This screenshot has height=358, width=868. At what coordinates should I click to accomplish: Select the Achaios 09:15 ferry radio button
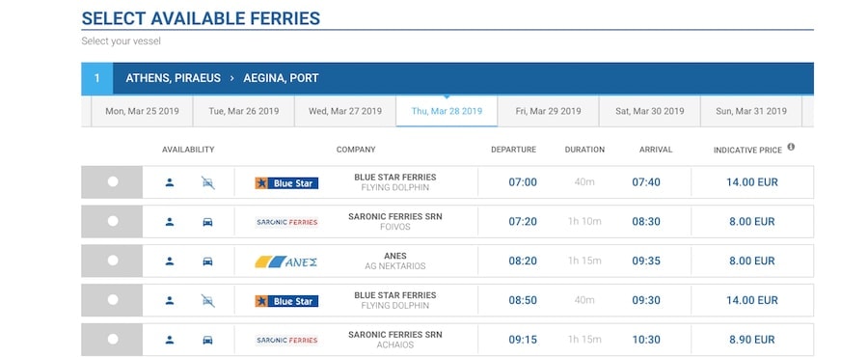[x=113, y=339]
